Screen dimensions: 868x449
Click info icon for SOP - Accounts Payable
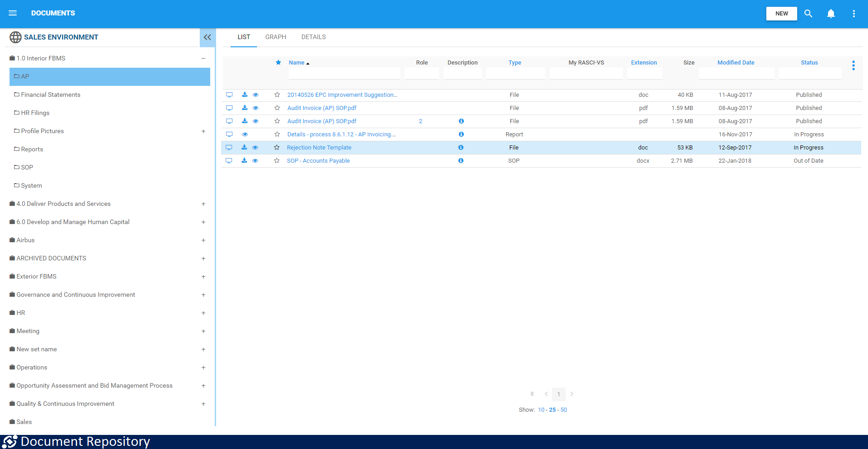461,161
